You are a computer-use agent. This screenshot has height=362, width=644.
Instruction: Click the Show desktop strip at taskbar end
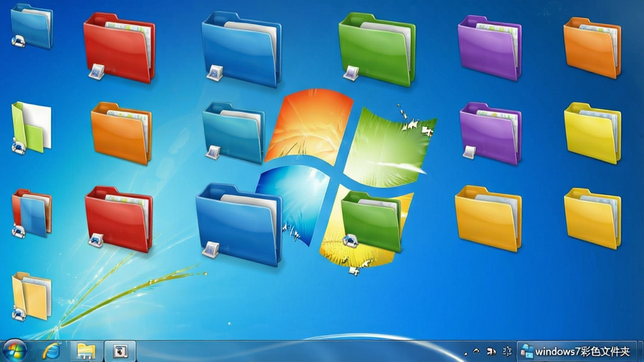point(640,351)
